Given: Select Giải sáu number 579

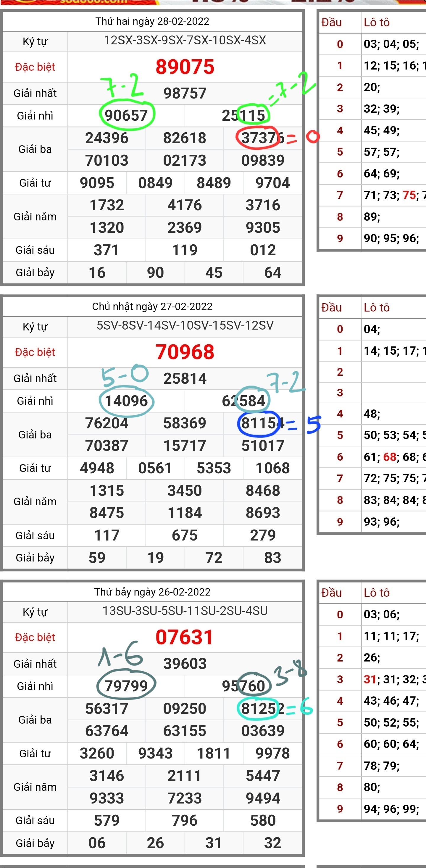Looking at the screenshot, I should pyautogui.click(x=106, y=820).
